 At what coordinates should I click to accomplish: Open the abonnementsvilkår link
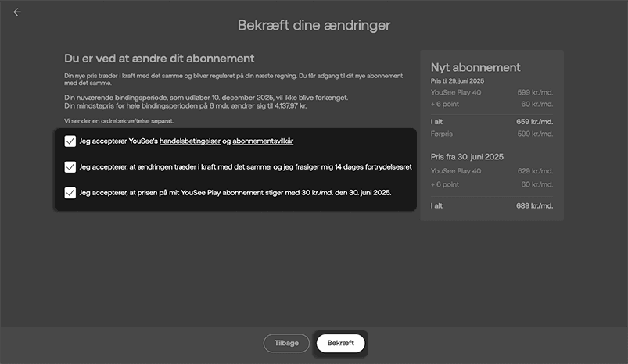point(263,141)
